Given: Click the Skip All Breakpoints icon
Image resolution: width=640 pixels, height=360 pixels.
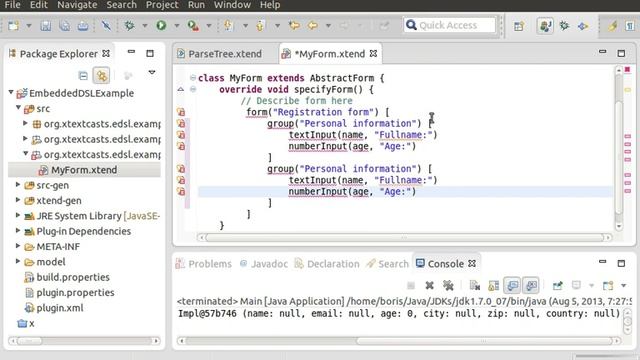Looking at the screenshot, I should (106, 26).
